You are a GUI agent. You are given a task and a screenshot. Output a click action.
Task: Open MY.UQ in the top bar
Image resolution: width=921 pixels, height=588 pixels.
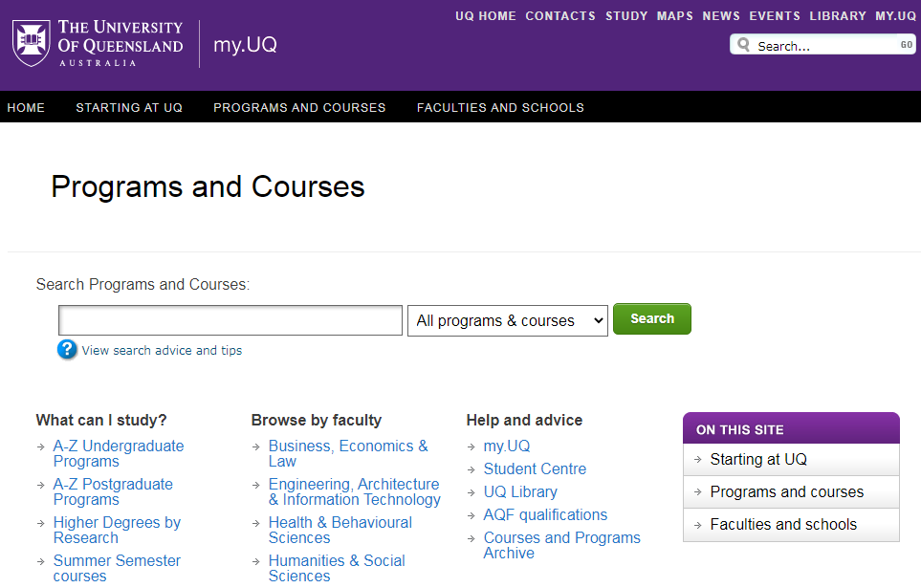click(896, 16)
